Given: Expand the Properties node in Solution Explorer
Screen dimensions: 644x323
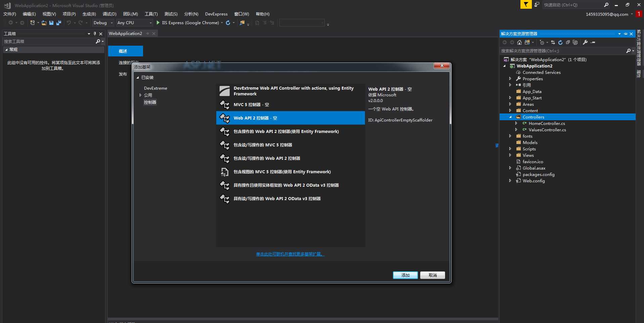Looking at the screenshot, I should pos(510,79).
